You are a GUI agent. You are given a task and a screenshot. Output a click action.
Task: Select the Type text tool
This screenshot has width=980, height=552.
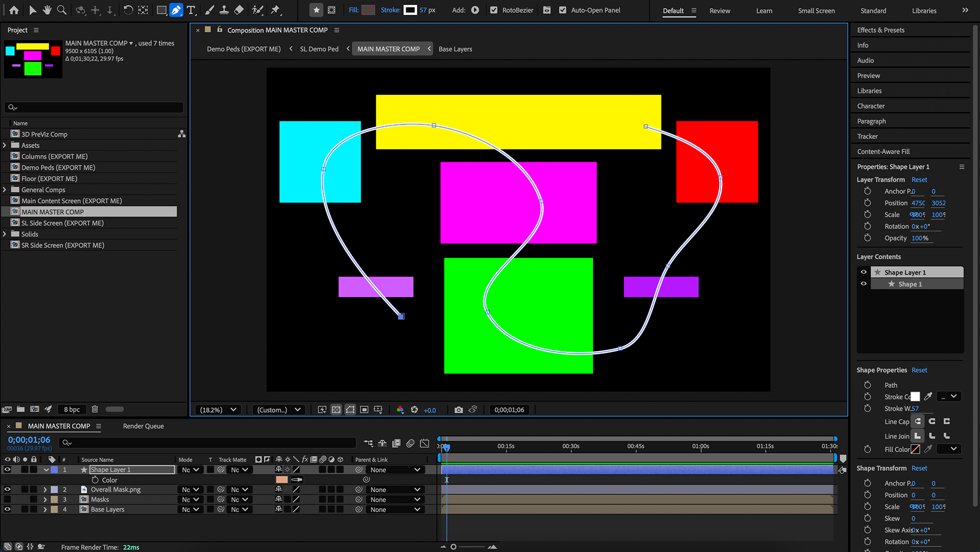pyautogui.click(x=191, y=10)
